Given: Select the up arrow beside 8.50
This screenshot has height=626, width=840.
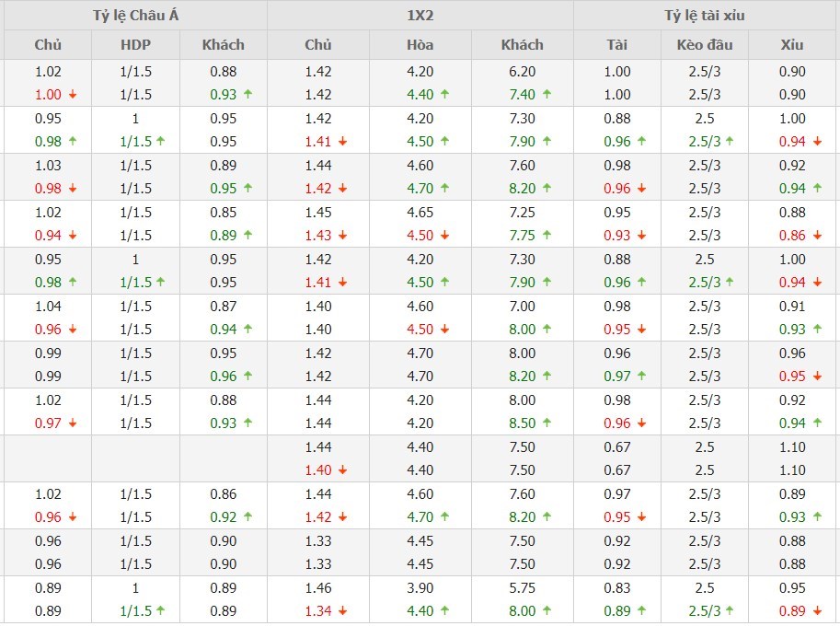Looking at the screenshot, I should 547,423.
